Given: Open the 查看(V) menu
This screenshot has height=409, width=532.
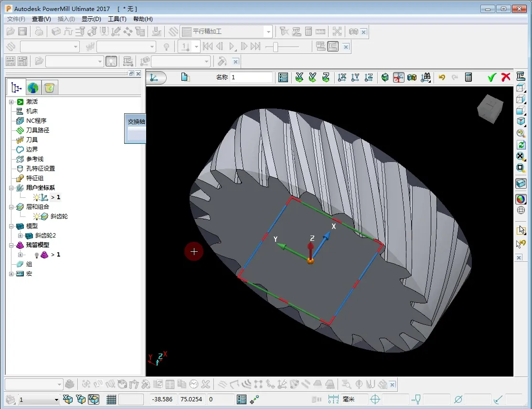Looking at the screenshot, I should 41,19.
